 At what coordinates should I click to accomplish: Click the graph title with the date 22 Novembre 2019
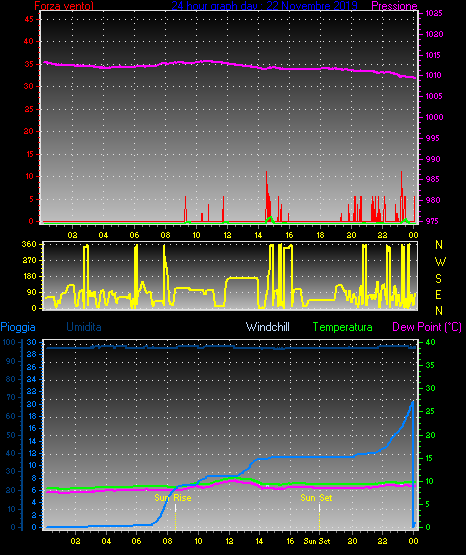(264, 6)
